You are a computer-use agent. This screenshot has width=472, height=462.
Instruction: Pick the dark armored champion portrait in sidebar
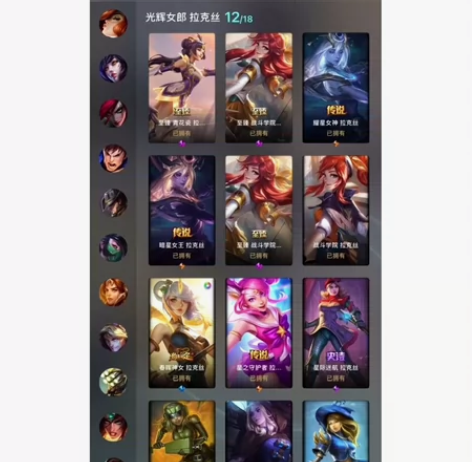point(113,203)
